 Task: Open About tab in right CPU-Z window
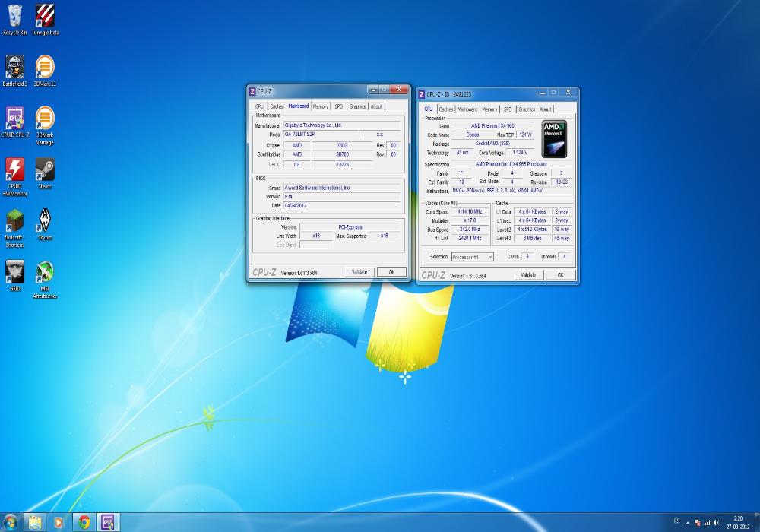pyautogui.click(x=545, y=109)
